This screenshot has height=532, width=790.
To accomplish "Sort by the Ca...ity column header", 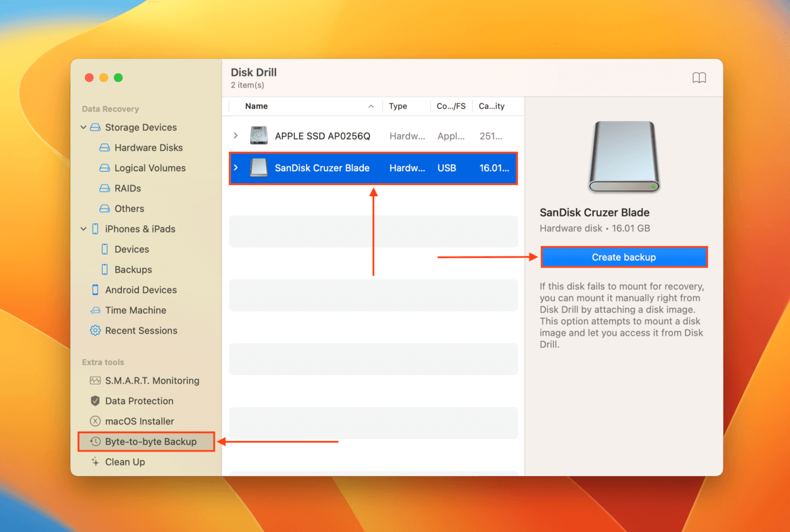I will pos(492,106).
